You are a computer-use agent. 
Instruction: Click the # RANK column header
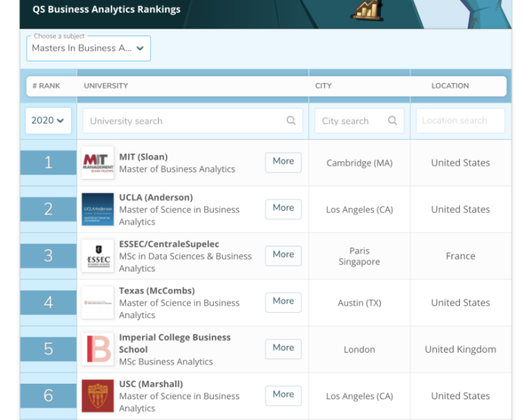[x=46, y=86]
